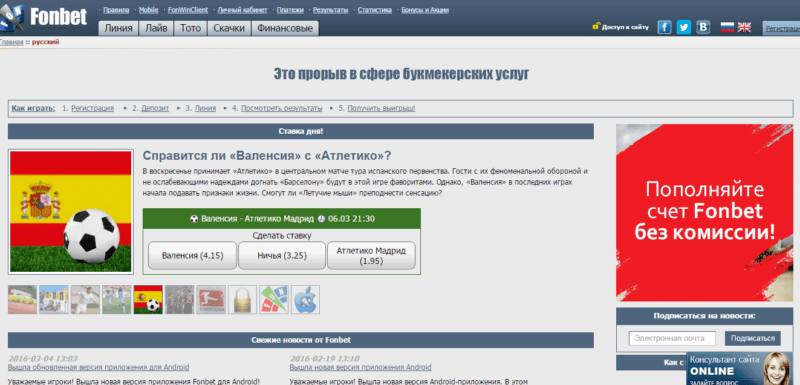Switch language with the UK flag
This screenshot has height=385, width=800.
[x=744, y=27]
